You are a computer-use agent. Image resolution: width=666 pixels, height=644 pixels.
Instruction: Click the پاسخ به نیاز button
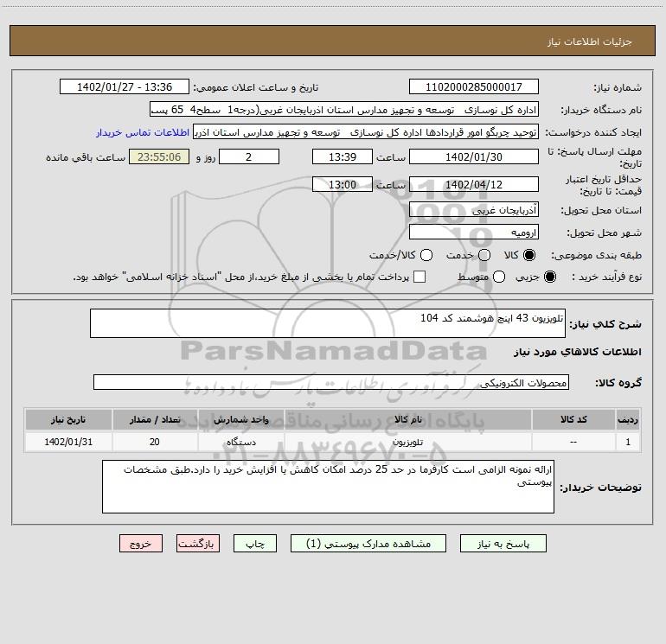click(x=503, y=544)
